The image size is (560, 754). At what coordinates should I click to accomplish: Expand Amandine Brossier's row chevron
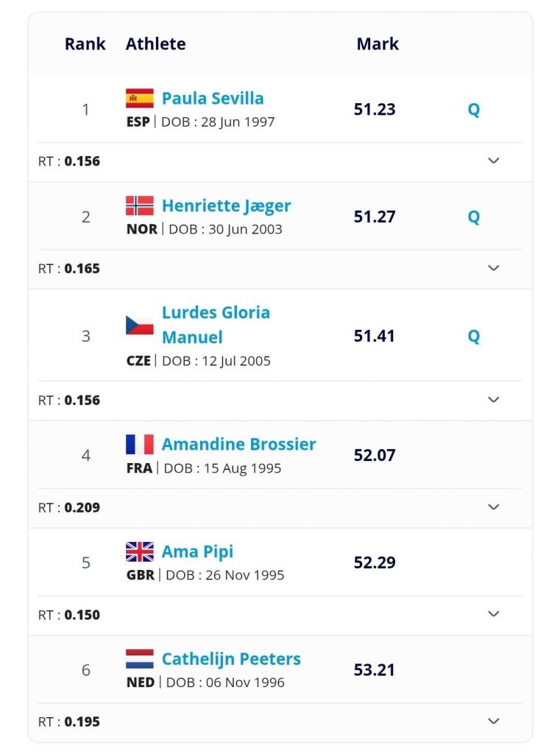pyautogui.click(x=494, y=507)
